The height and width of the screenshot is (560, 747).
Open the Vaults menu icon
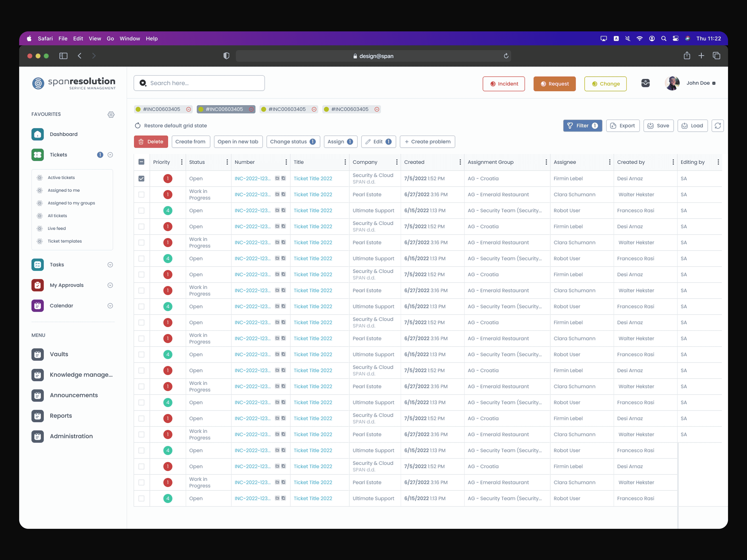(x=37, y=354)
